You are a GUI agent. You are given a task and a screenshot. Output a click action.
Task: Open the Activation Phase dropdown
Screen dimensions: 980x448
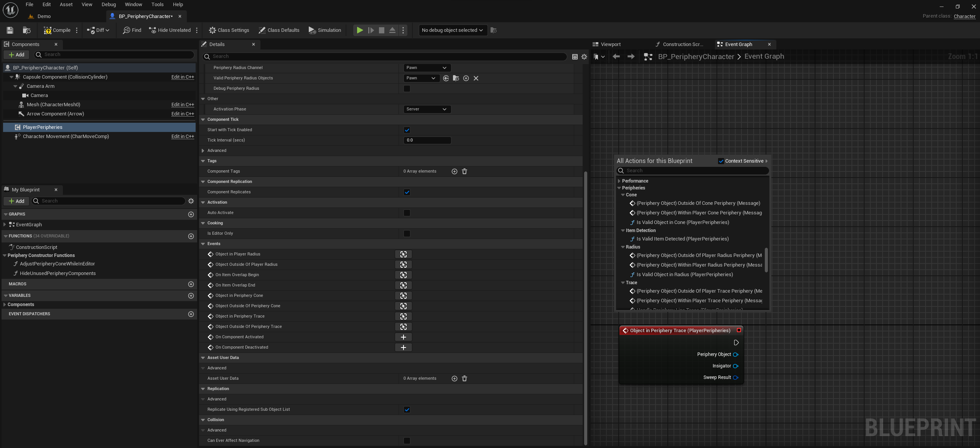(427, 109)
